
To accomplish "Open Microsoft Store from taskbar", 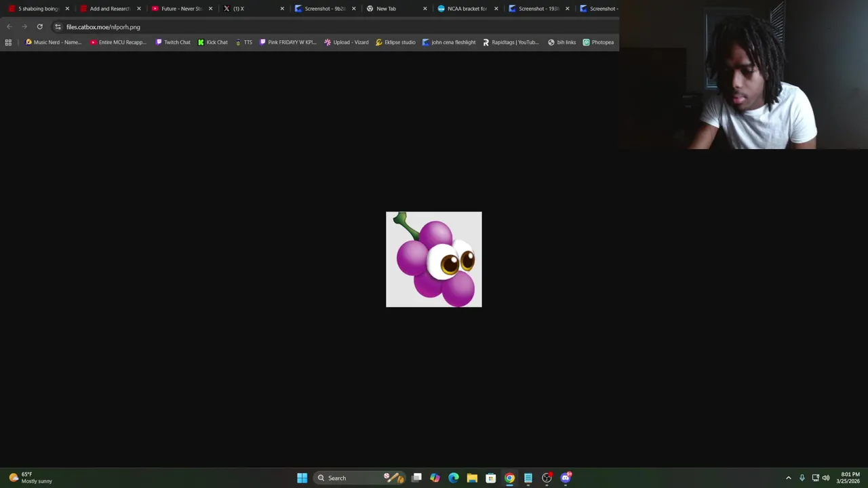I will click(490, 478).
